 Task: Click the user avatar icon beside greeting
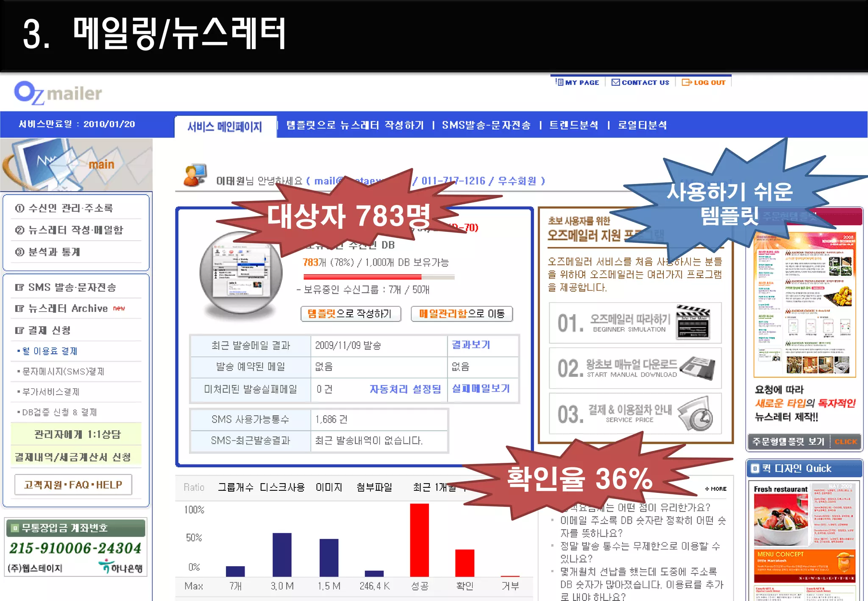(x=195, y=175)
